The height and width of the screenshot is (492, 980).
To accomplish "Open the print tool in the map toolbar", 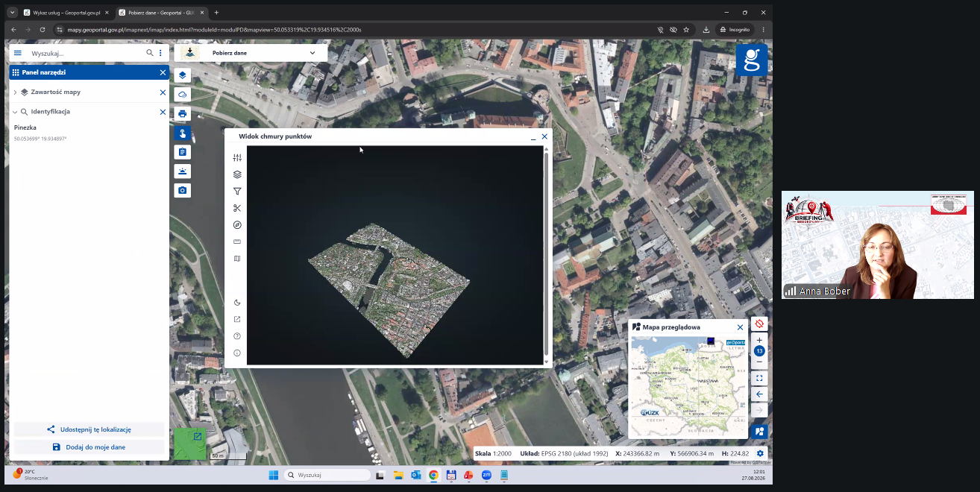I will 183,113.
